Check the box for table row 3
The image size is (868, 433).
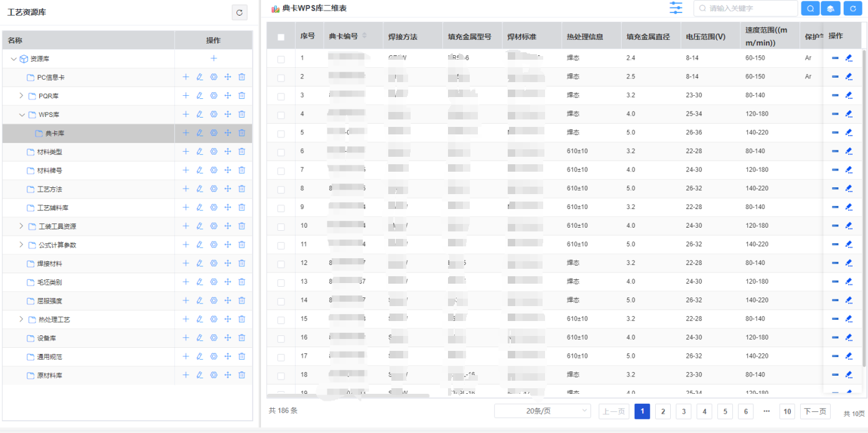pyautogui.click(x=281, y=96)
